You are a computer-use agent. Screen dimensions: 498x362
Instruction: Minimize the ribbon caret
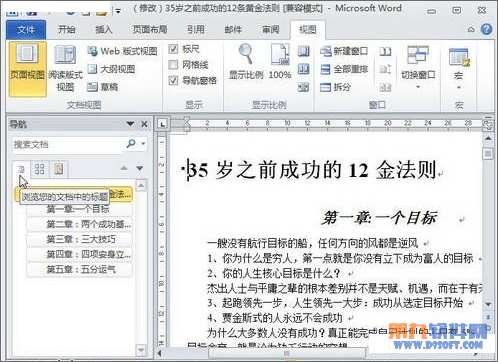pyautogui.click(x=471, y=30)
